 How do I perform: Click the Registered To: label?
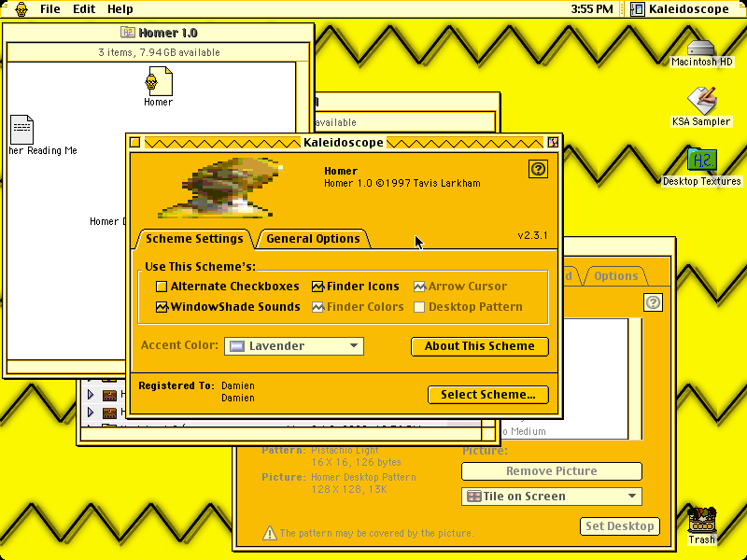click(176, 385)
